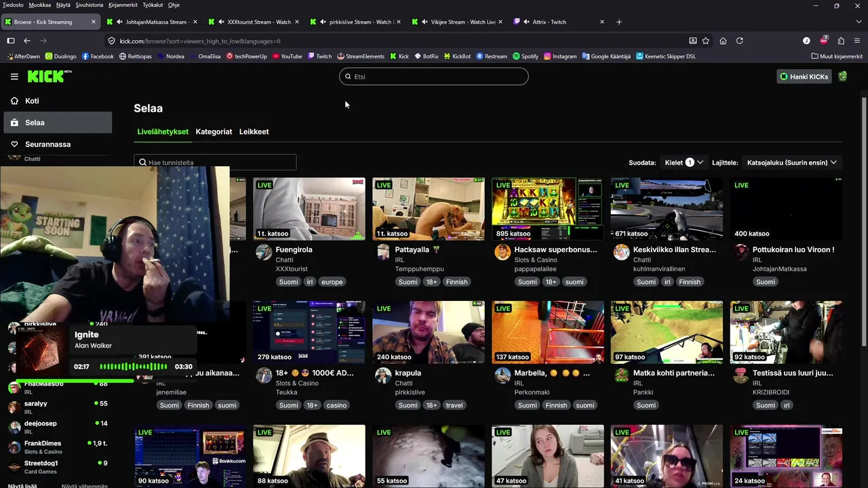
Task: Open the Selaa sidebar item
Action: (58, 123)
